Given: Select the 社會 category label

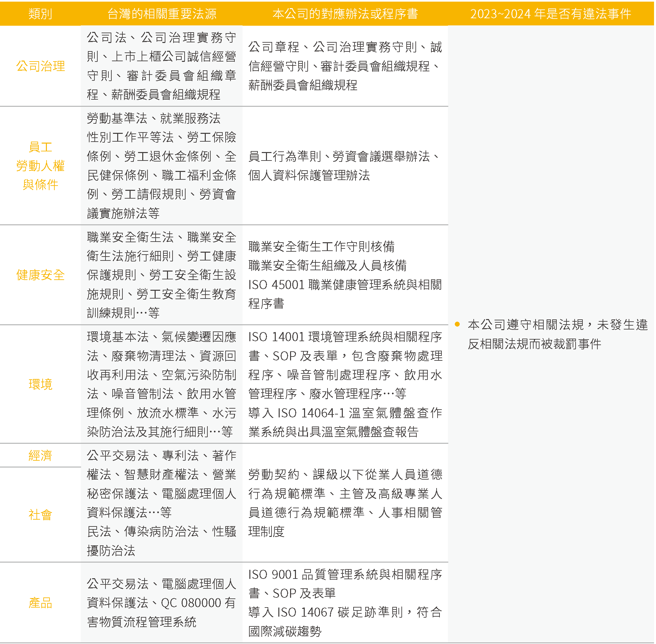Looking at the screenshot, I should (40, 515).
